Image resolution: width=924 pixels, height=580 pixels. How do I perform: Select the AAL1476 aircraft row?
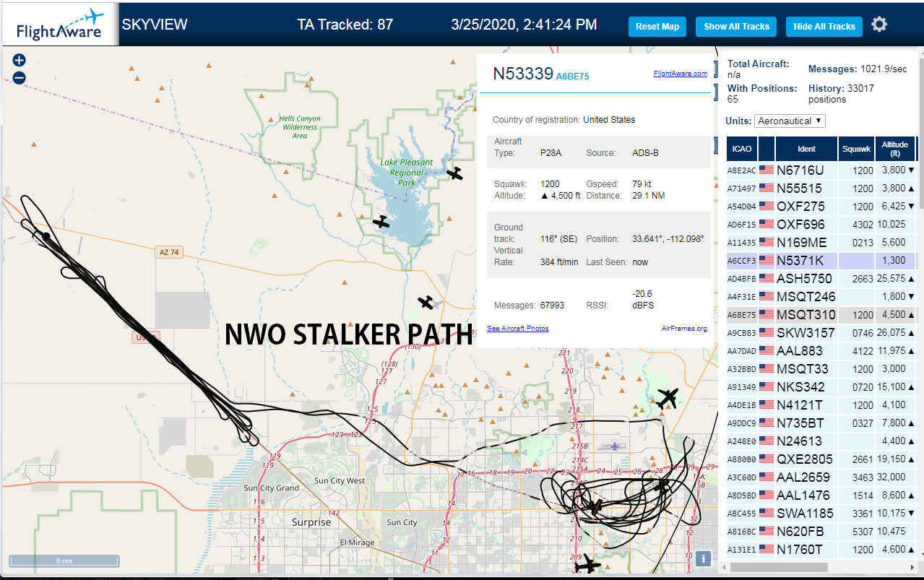pyautogui.click(x=821, y=495)
